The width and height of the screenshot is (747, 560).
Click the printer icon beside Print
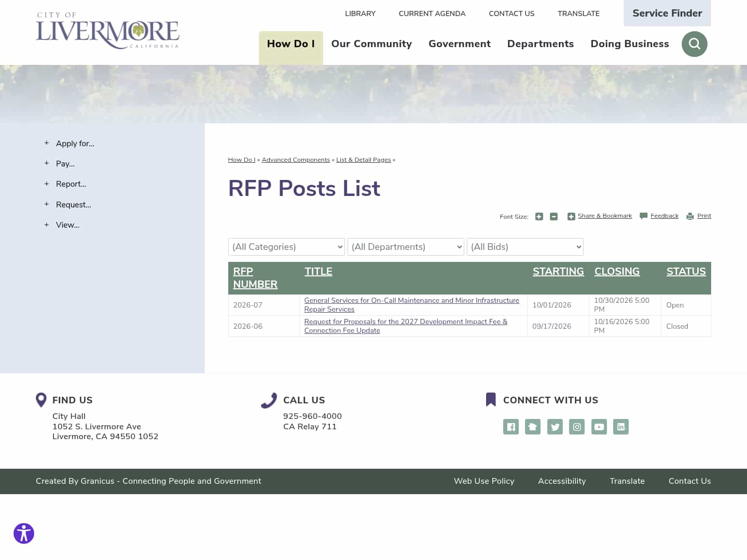690,216
